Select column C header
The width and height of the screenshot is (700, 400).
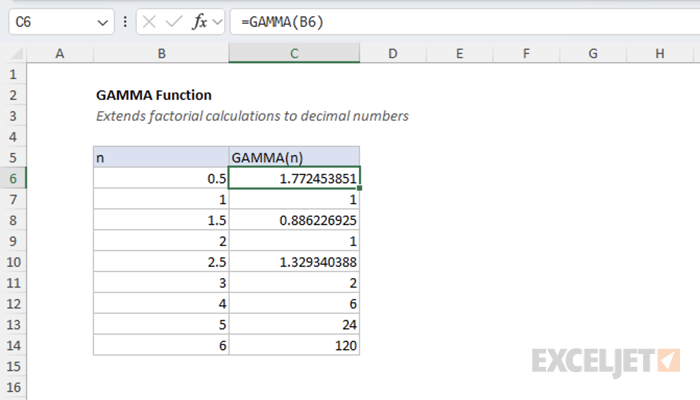coord(294,54)
